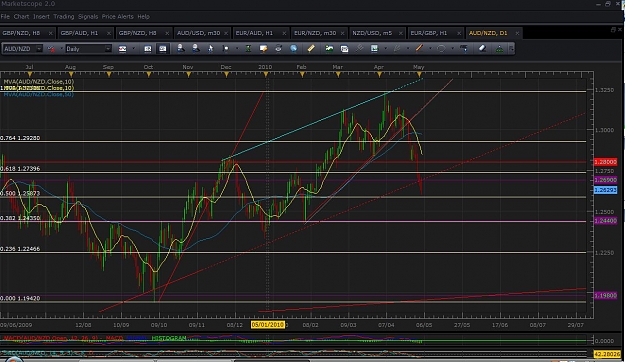625x362 pixels.
Task: Expand arrow next to add indicator icon
Action: (385, 49)
